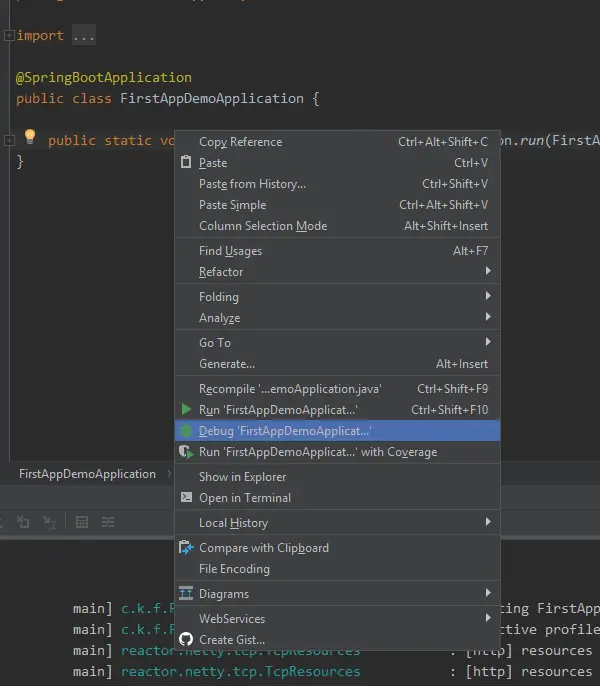Viewport: 600px width, 686px height.
Task: Choose Copy Reference from context menu
Action: pyautogui.click(x=337, y=142)
